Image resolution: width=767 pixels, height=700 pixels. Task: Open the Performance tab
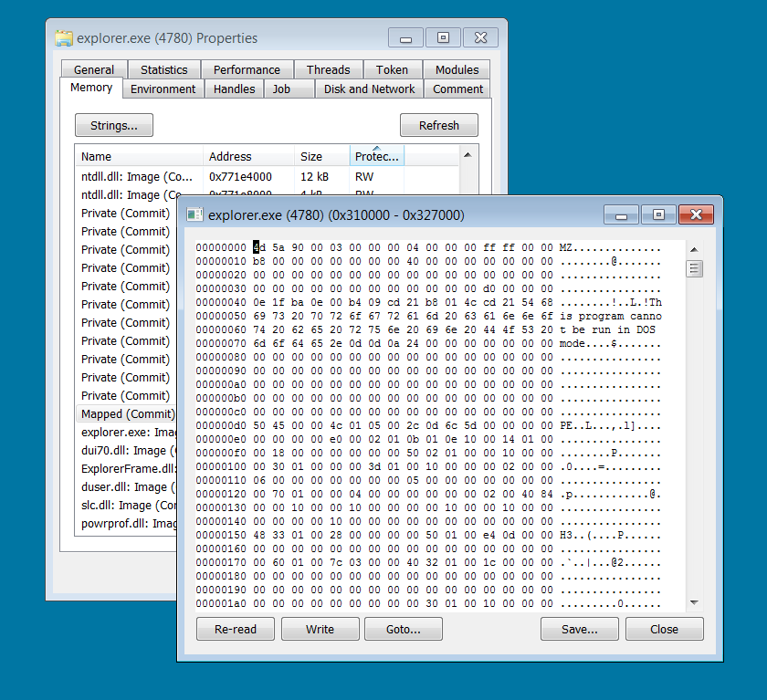coord(247,70)
